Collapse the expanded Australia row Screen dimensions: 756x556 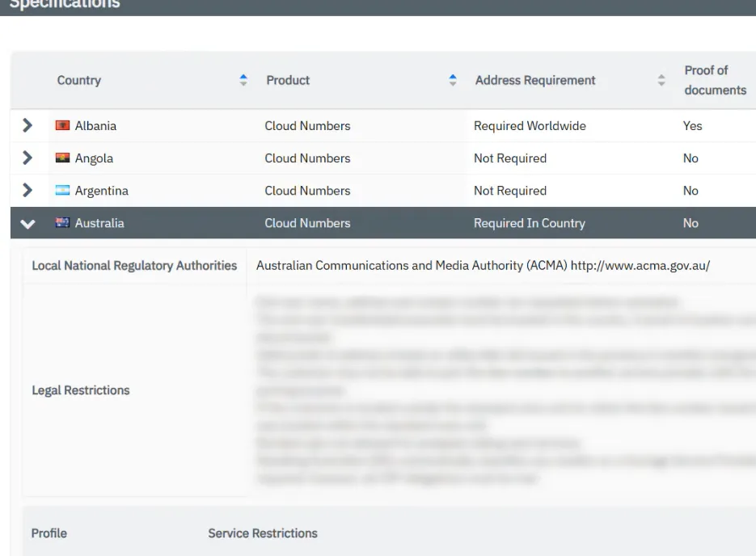(28, 224)
